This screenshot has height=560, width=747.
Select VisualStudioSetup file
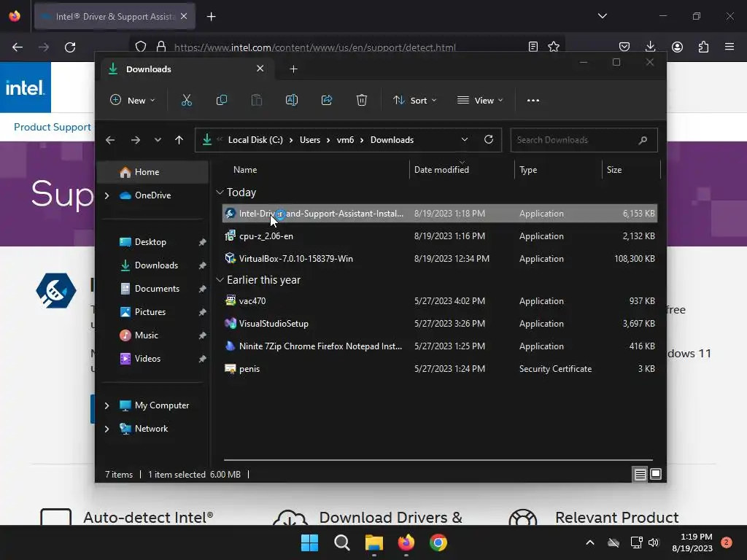[439, 324]
